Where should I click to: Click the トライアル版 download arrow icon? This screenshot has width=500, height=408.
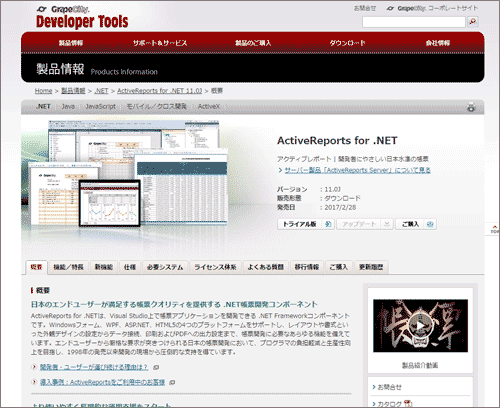tap(328, 224)
